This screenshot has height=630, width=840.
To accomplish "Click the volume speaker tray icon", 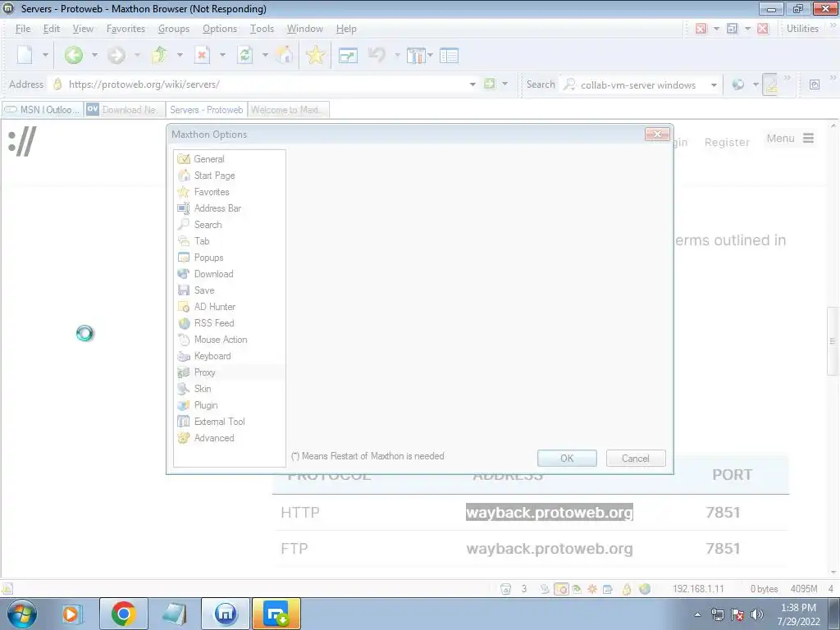I will point(757,614).
